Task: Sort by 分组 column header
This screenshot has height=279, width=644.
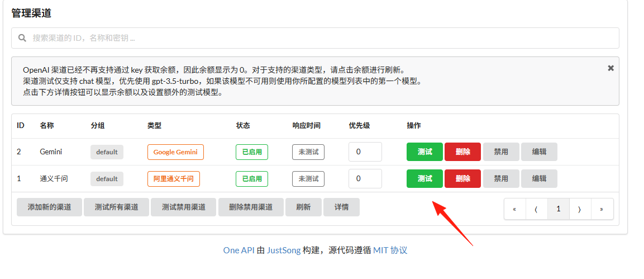Action: tap(98, 125)
